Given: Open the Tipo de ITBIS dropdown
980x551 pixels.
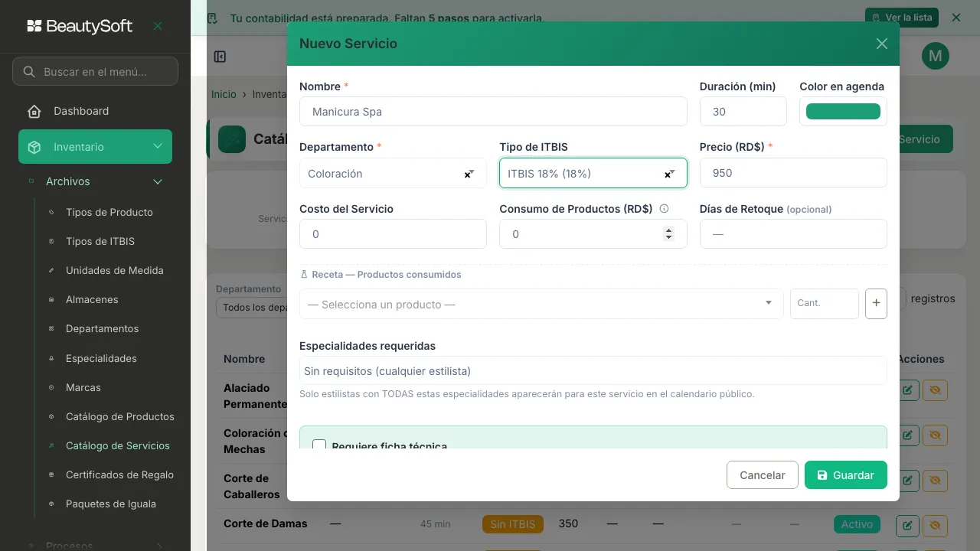Looking at the screenshot, I should pos(593,173).
